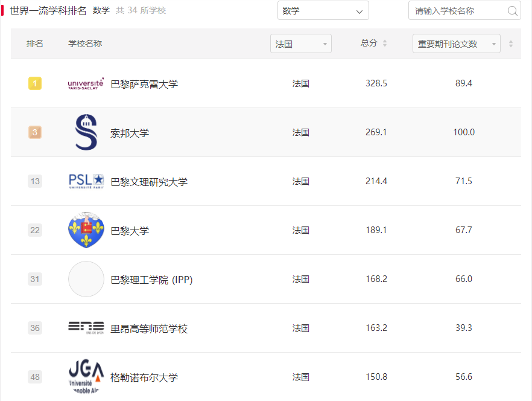Click the rank 31 badge

[35, 279]
